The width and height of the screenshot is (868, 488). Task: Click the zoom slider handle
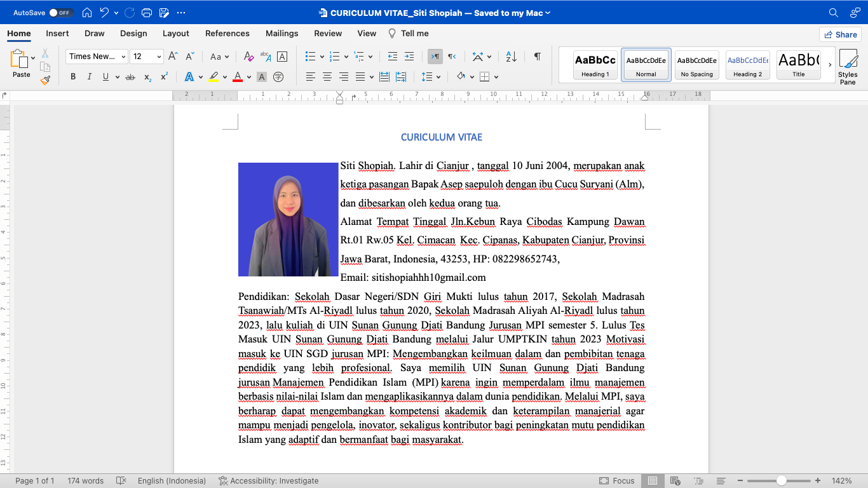[x=781, y=481]
